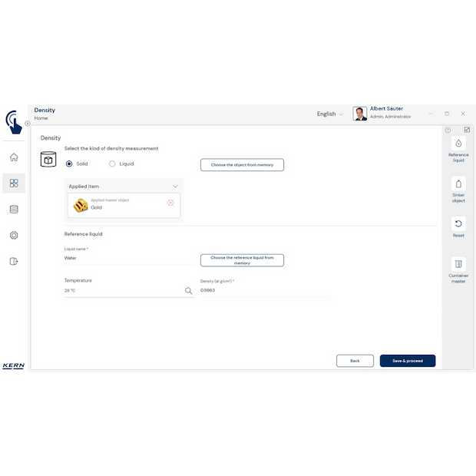The width and height of the screenshot is (476, 476).
Task: Expand the left sidebar with arrow
Action: coord(28,123)
